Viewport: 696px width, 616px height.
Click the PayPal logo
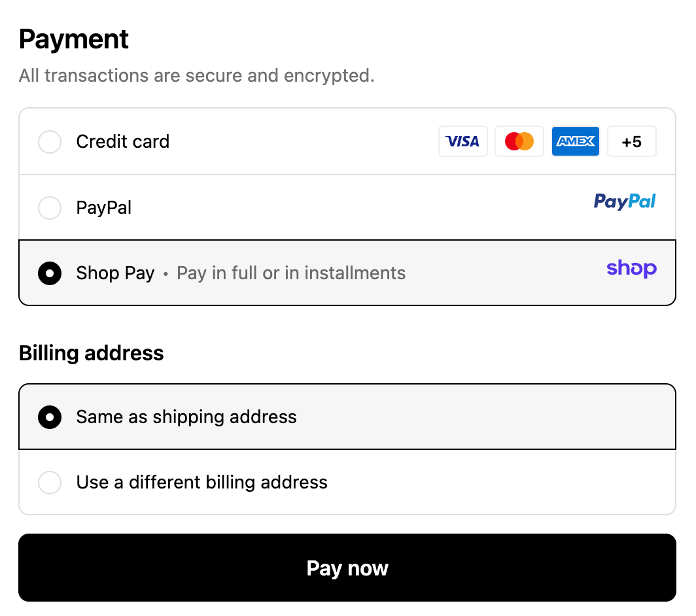tap(625, 201)
